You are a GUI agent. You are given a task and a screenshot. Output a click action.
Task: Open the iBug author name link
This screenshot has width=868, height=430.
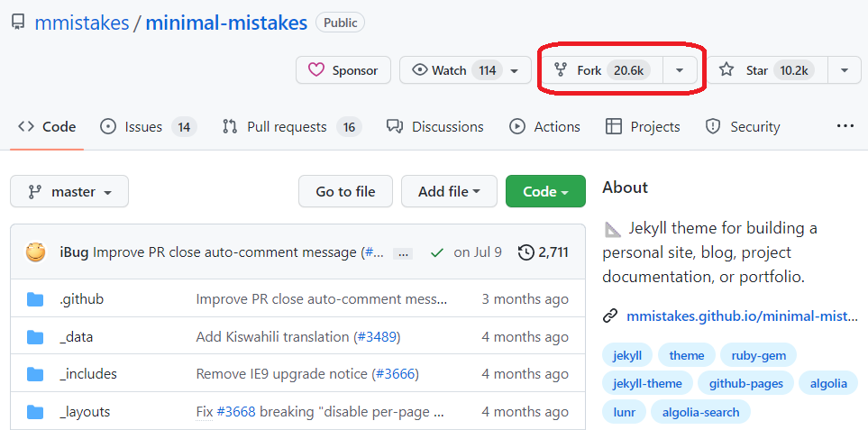(74, 253)
